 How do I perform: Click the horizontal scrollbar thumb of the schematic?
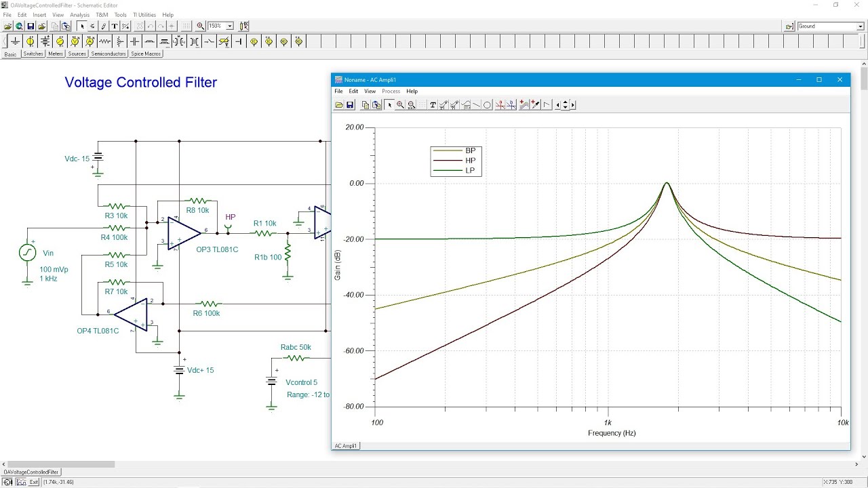(60, 464)
